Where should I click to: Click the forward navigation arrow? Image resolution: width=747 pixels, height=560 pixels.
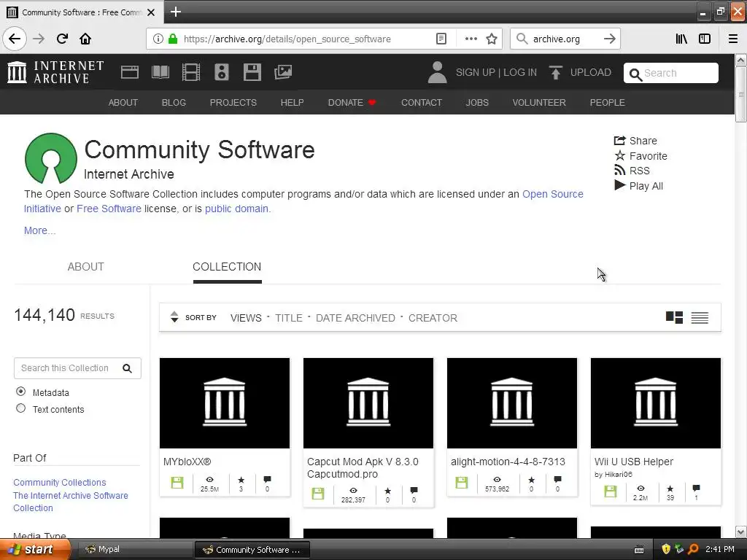point(39,39)
